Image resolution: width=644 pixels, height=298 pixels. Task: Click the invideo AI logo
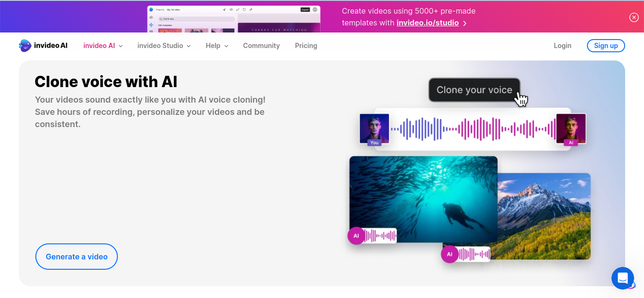tap(43, 46)
